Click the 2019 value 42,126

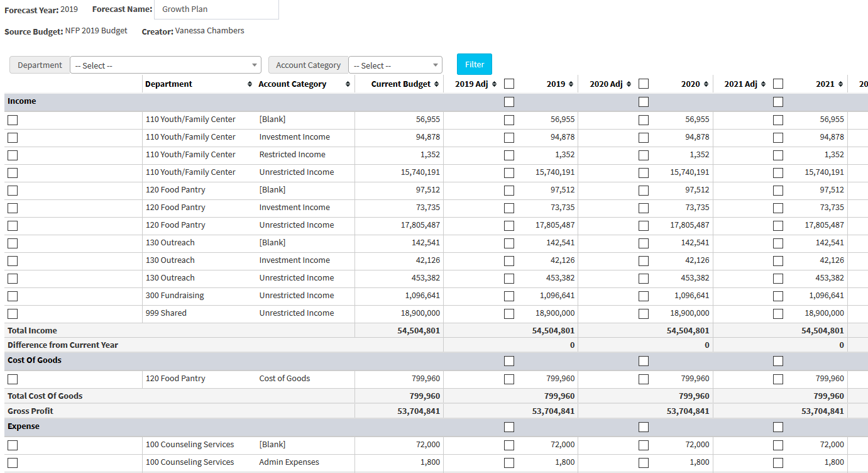563,260
